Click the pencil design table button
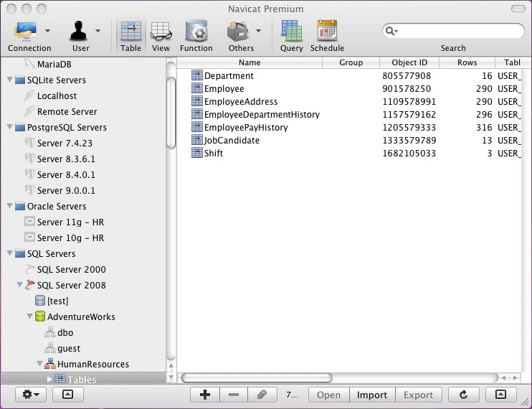 (x=262, y=395)
